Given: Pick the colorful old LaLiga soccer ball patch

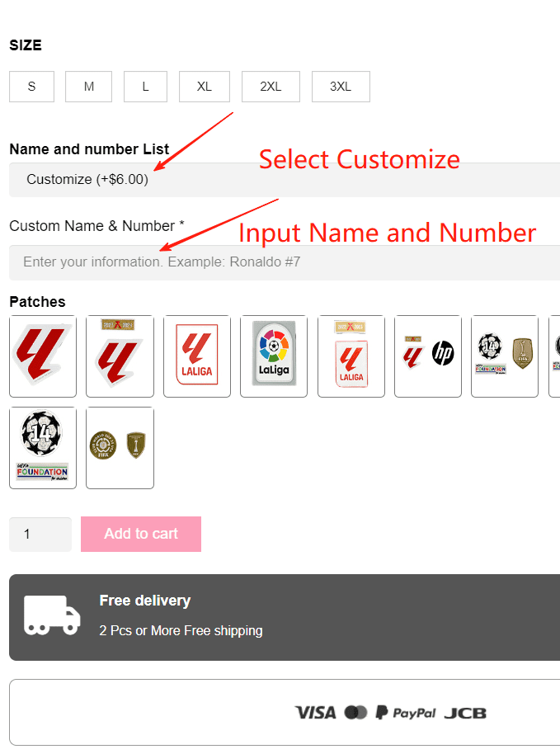Looking at the screenshot, I should (x=273, y=356).
